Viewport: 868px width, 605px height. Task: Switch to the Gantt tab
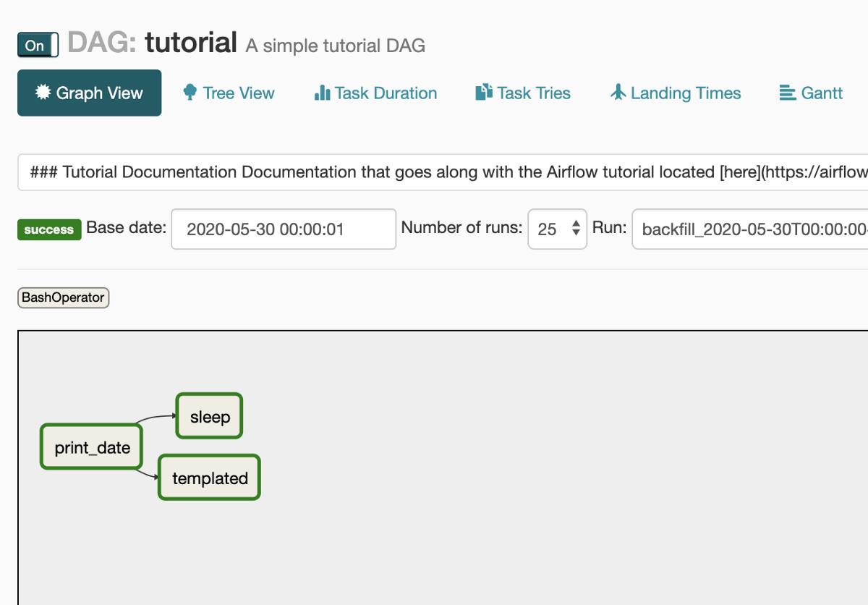click(x=812, y=93)
